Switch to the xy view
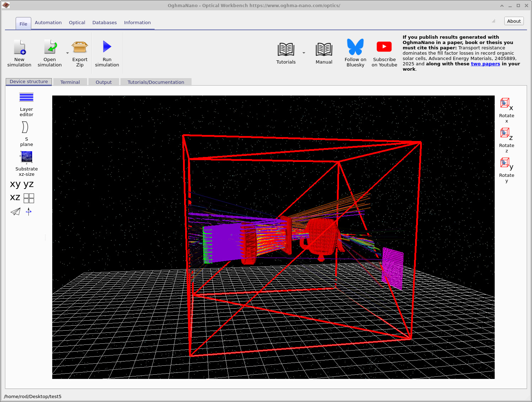532x402 pixels. (15, 184)
